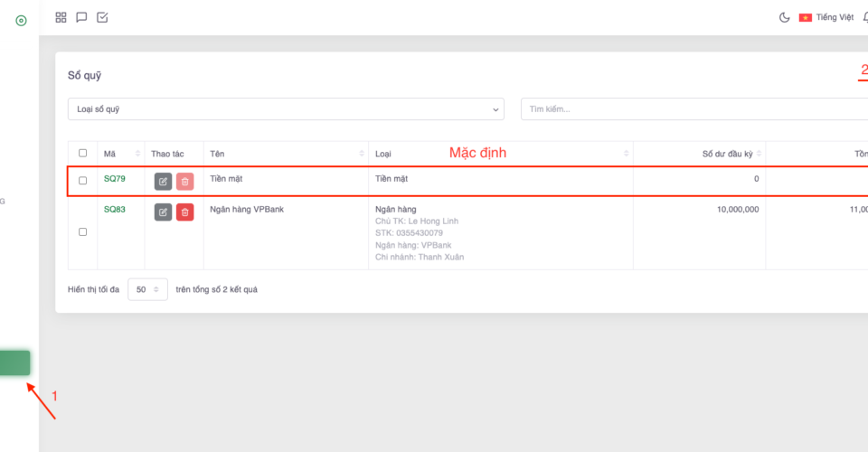Open the 'Loại sổ quỹ' dropdown
This screenshot has height=452, width=868.
point(286,109)
